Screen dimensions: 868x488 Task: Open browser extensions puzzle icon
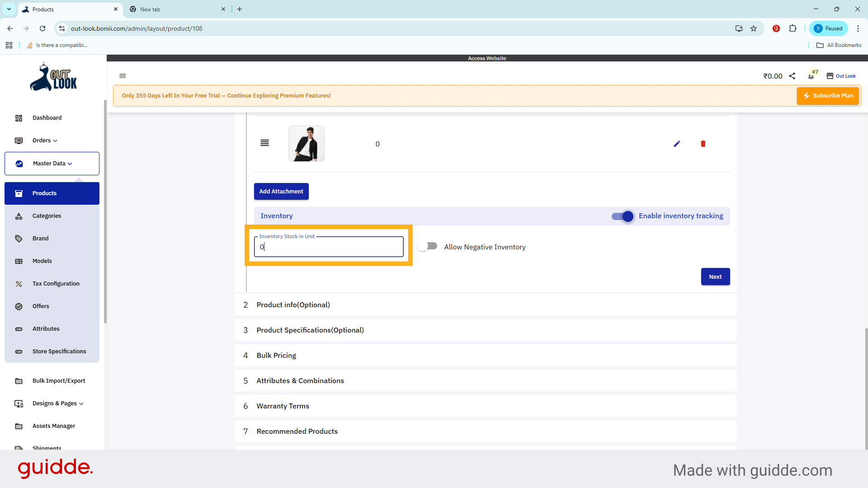tap(793, 28)
